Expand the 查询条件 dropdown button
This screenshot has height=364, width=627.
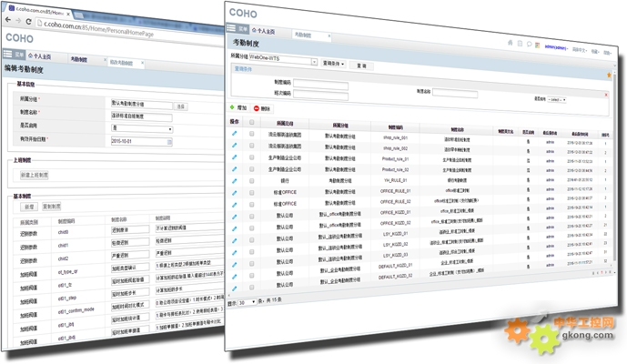(333, 64)
